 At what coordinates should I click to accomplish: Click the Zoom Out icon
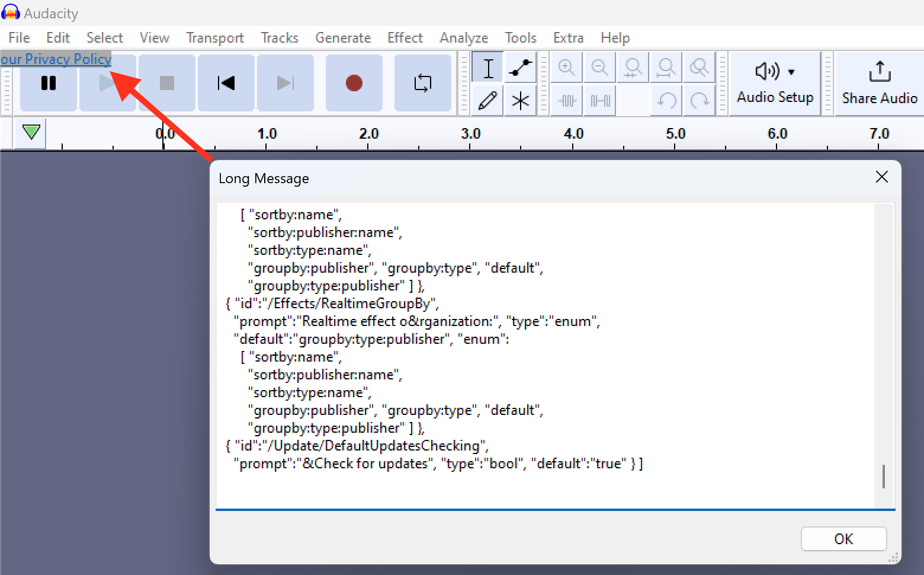coord(599,68)
